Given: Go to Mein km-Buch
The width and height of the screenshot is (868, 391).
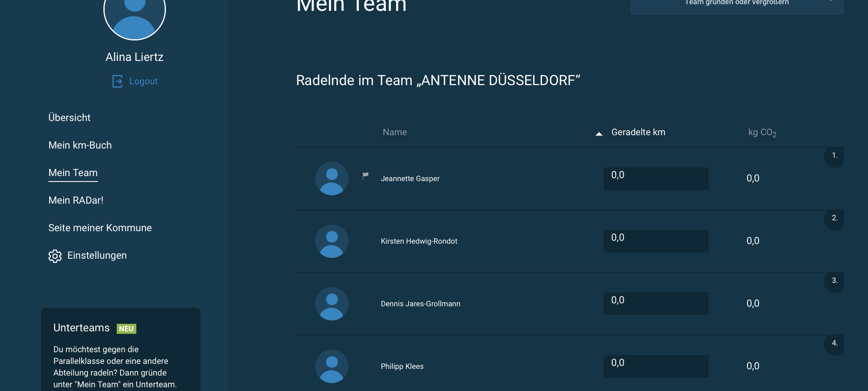Looking at the screenshot, I should [x=80, y=145].
